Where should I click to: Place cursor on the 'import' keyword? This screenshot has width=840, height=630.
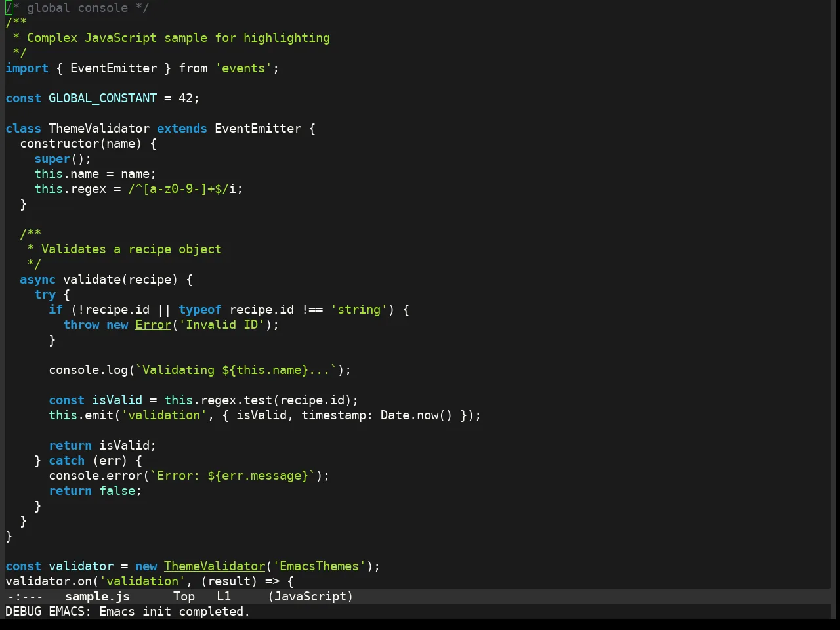[27, 68]
